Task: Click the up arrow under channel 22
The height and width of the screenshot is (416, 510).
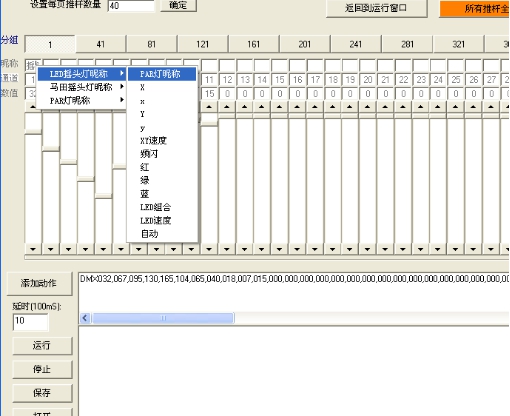Action: coord(403,107)
